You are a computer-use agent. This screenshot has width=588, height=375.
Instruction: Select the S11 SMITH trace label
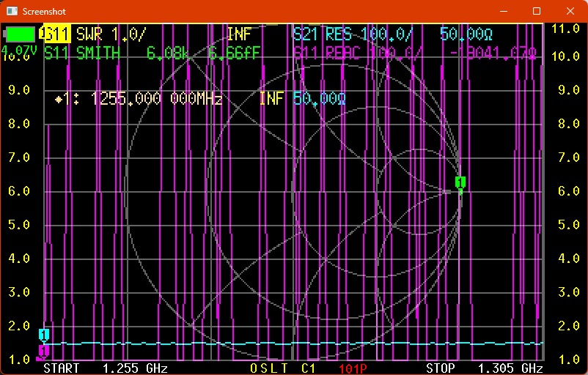(81, 53)
